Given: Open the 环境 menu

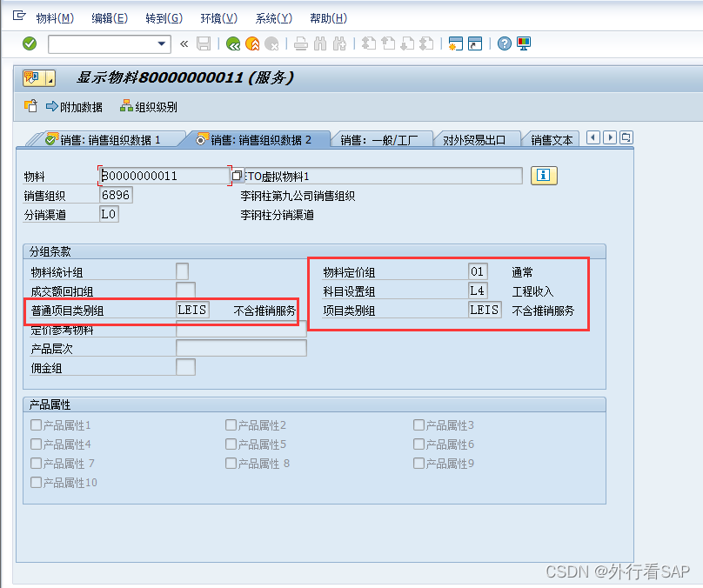Looking at the screenshot, I should tap(218, 18).
